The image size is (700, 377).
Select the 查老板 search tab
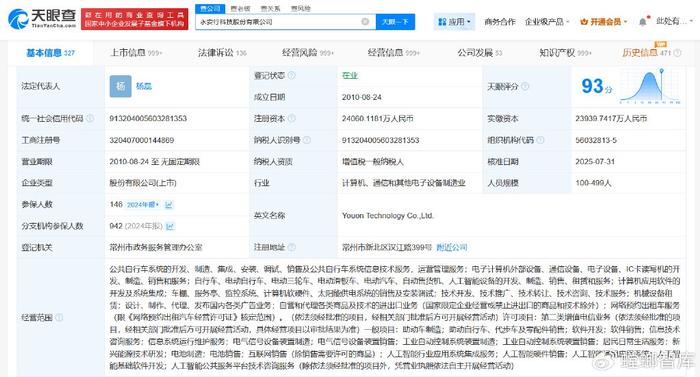pyautogui.click(x=240, y=8)
